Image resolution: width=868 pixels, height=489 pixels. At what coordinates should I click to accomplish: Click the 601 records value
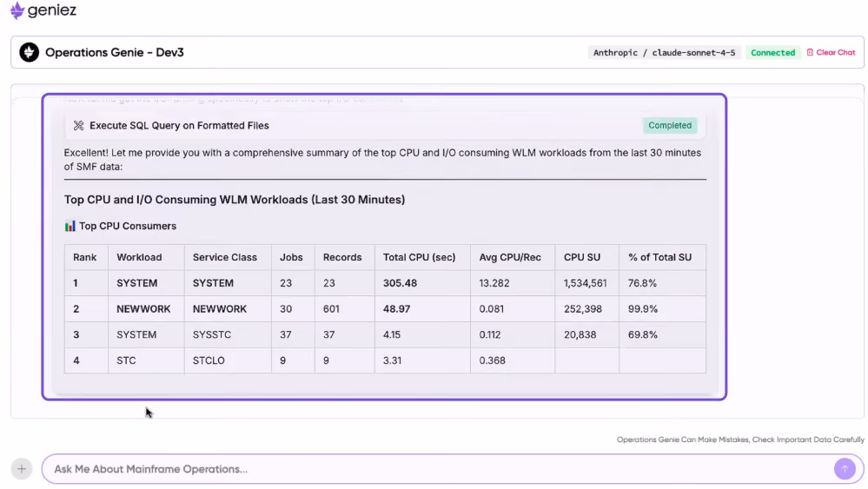(x=331, y=308)
